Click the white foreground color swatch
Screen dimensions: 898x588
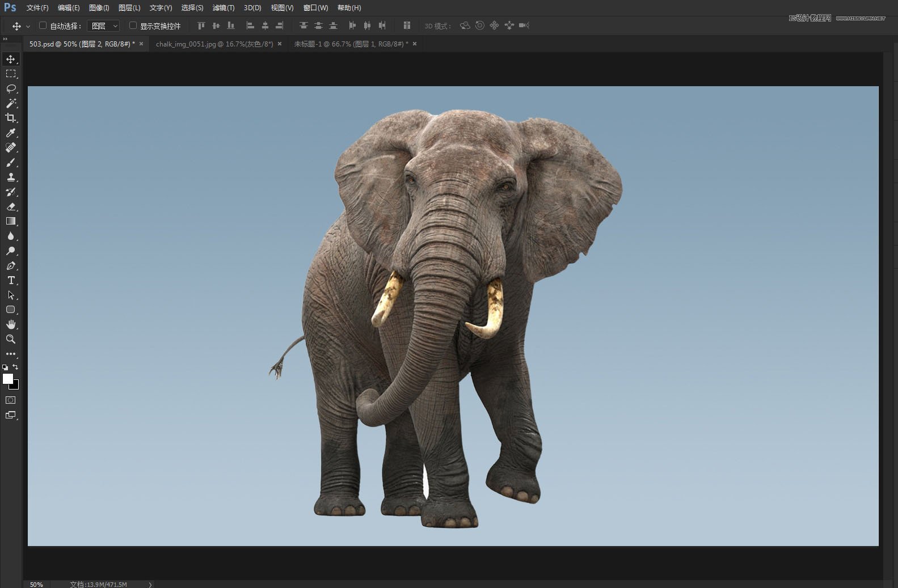pyautogui.click(x=7, y=379)
